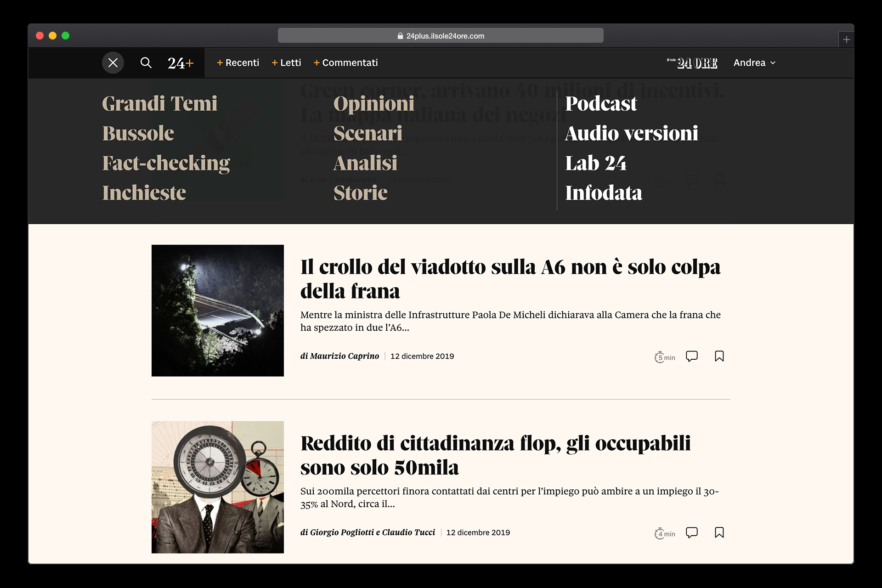This screenshot has width=882, height=588.
Task: Click the 5 min reading time icon
Action: click(x=664, y=357)
